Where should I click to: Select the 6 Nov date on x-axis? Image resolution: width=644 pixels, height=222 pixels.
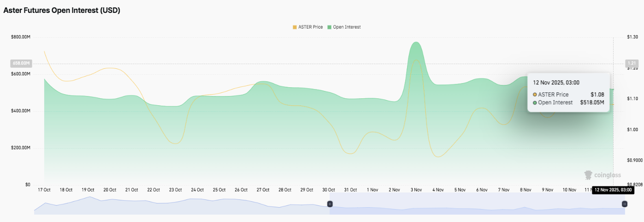[482, 190]
